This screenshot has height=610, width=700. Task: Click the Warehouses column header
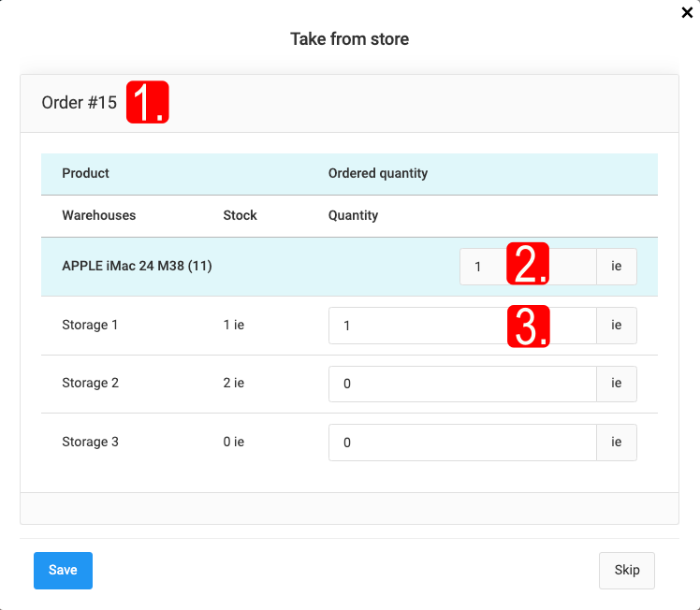pos(98,215)
